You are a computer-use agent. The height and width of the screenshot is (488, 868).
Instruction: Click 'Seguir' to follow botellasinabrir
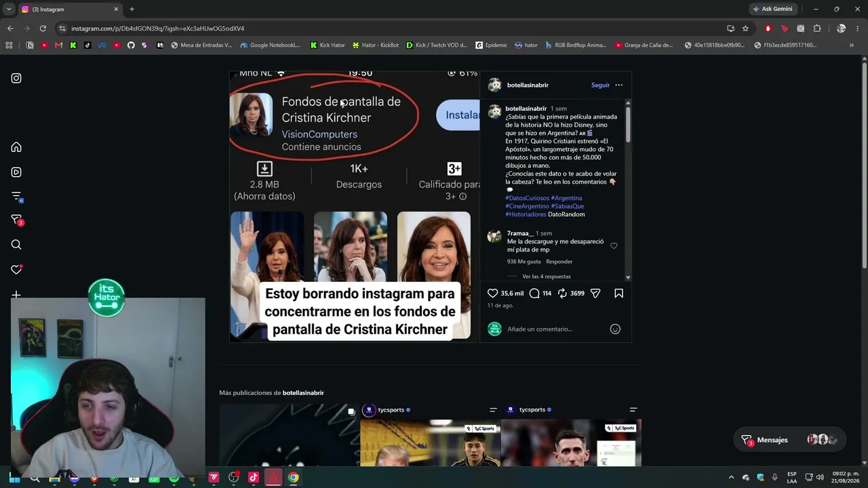(600, 85)
